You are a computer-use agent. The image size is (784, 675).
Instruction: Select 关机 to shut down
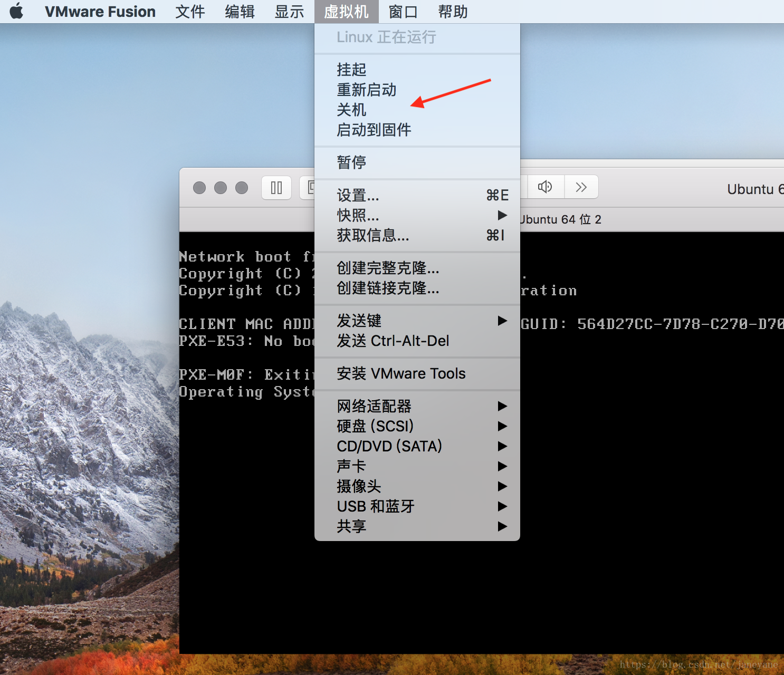[417, 110]
